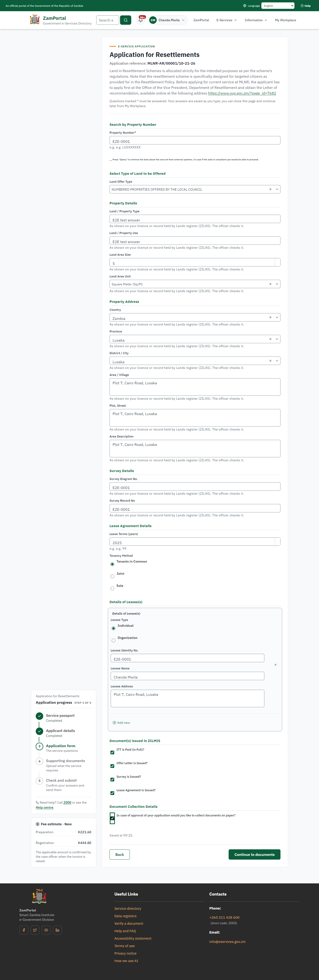Select the Sole tenancy method

tap(112, 588)
